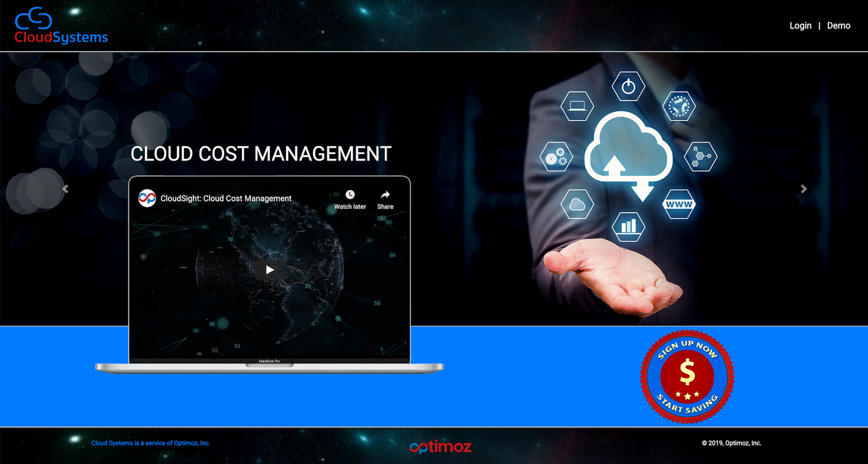This screenshot has height=464, width=868.
Task: Click the CloudSystems logo
Action: [x=61, y=25]
